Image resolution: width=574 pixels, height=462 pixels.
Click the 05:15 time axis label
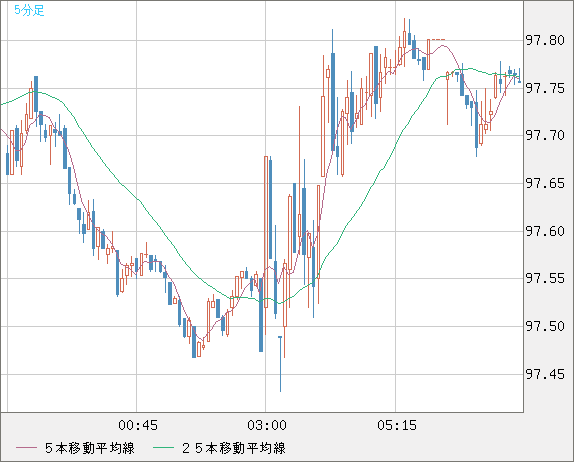tap(397, 425)
